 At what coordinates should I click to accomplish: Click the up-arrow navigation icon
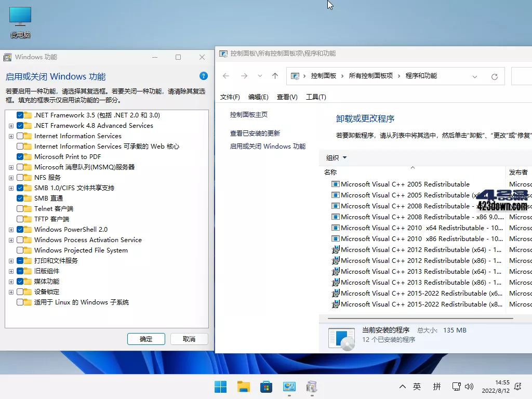(x=275, y=76)
